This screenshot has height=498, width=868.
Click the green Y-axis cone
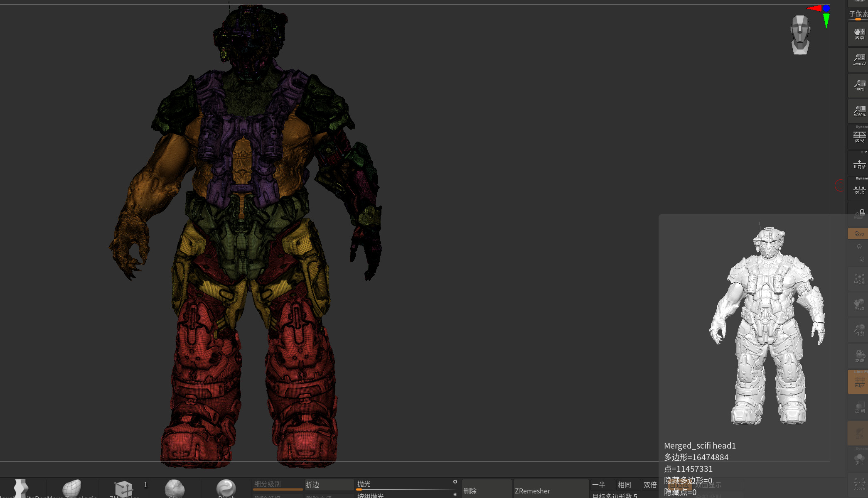(826, 21)
